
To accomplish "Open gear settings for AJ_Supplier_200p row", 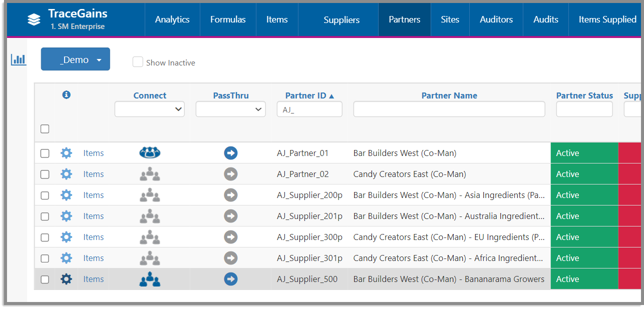I will pyautogui.click(x=66, y=195).
